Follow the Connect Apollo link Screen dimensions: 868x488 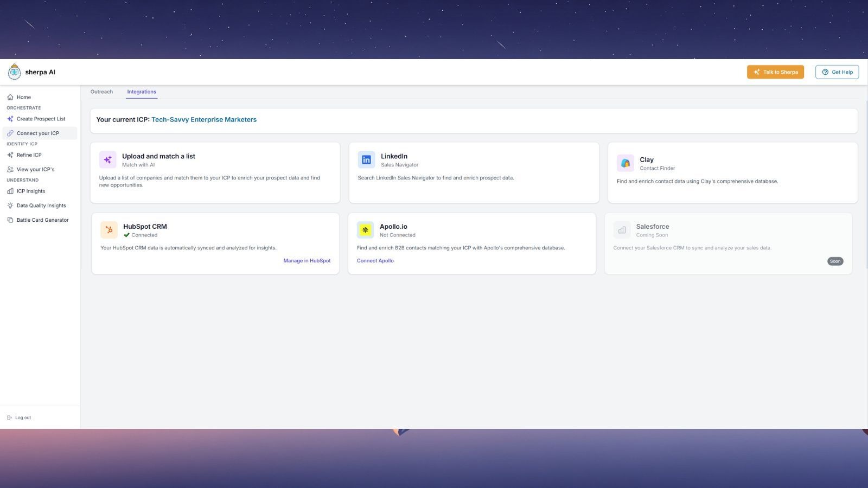tap(375, 261)
